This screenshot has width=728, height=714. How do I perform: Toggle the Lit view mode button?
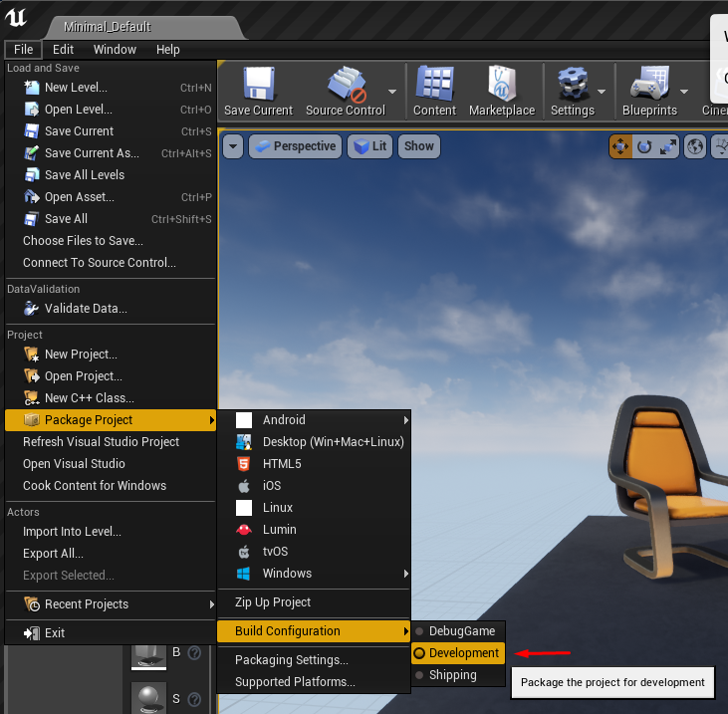click(x=370, y=146)
